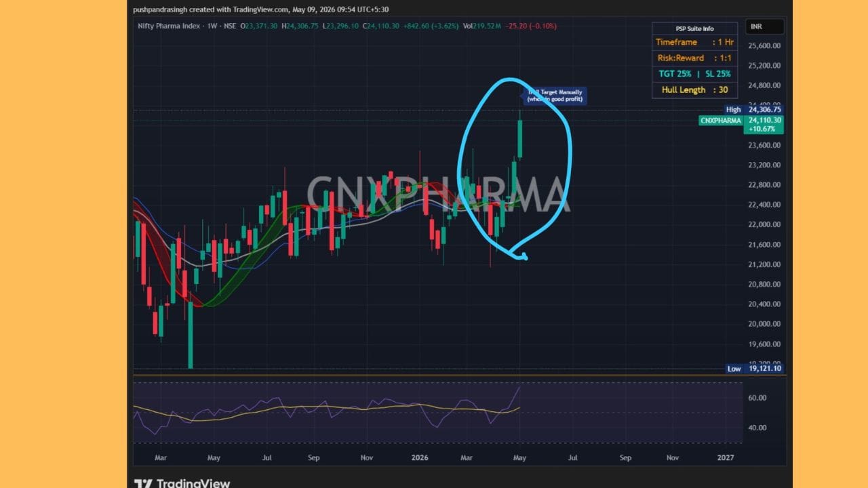Click the 19,600.00 price axis label
This screenshot has height=488, width=868.
764,344
